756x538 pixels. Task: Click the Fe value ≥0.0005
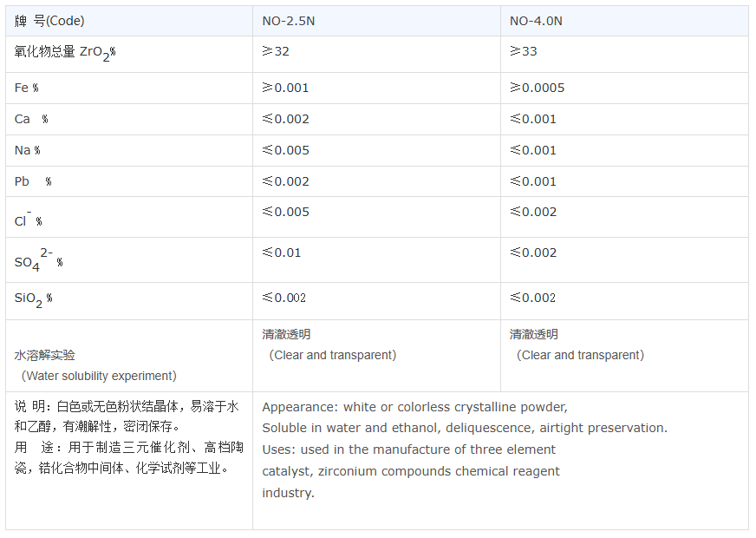click(x=538, y=88)
